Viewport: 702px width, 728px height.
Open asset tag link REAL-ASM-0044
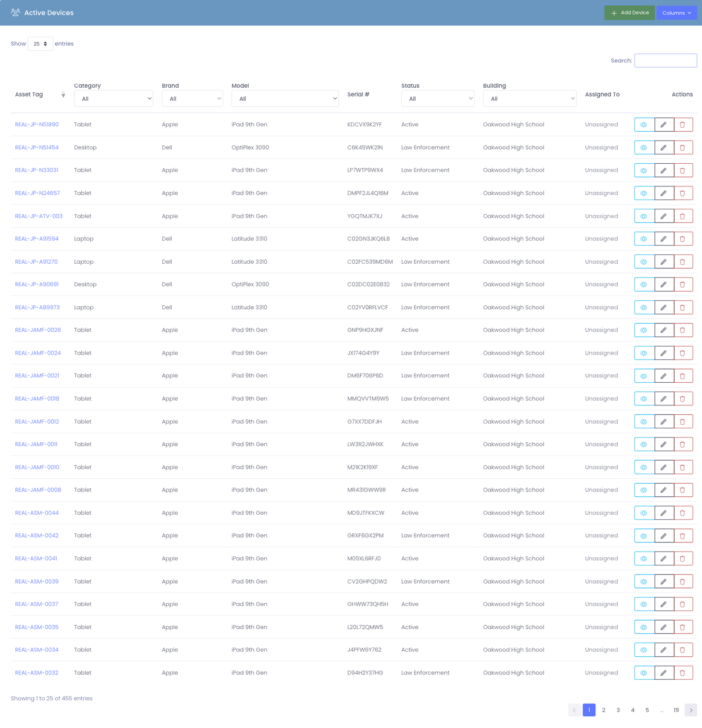coord(37,513)
